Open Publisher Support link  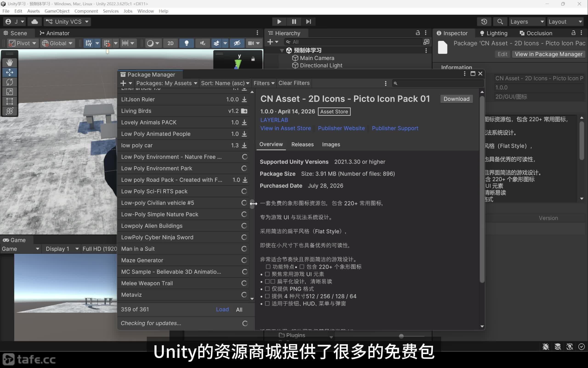click(395, 128)
